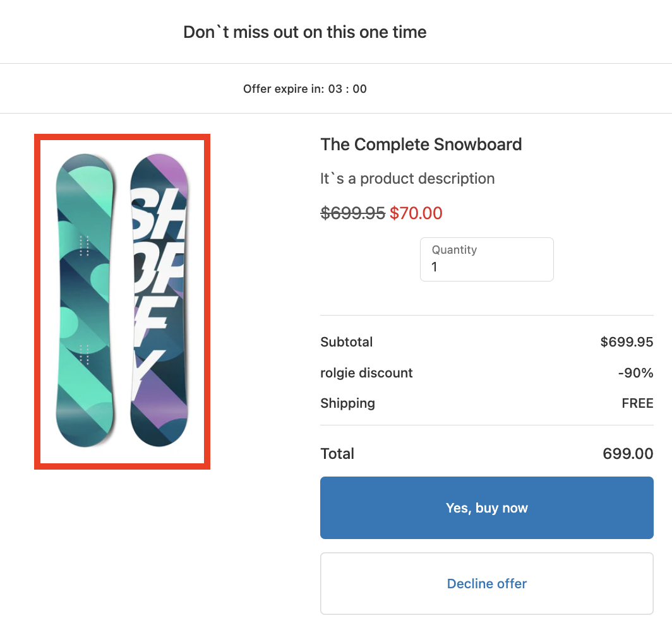Click the FREE shipping value
Screen dimensions: 672x635
637,403
